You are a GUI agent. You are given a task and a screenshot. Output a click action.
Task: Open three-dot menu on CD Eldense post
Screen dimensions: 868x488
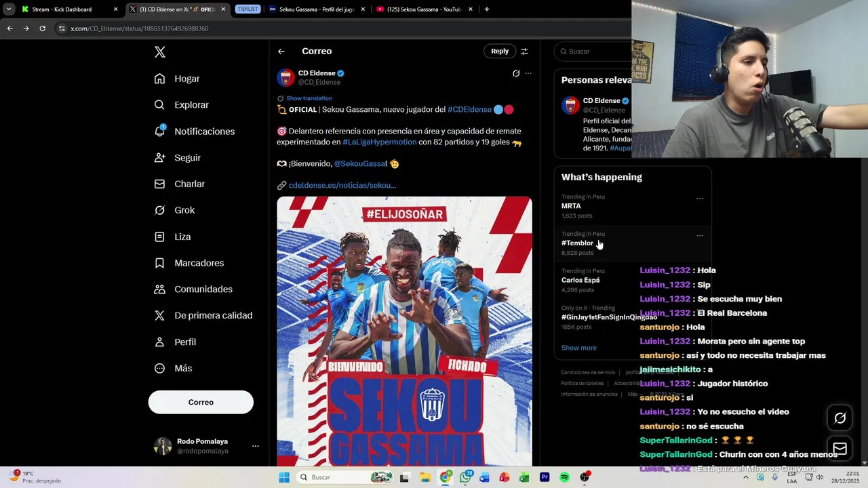[528, 73]
